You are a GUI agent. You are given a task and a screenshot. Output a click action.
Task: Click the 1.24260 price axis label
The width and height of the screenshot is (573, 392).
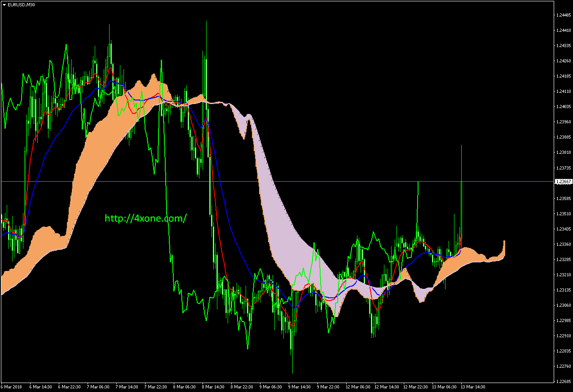(x=563, y=61)
